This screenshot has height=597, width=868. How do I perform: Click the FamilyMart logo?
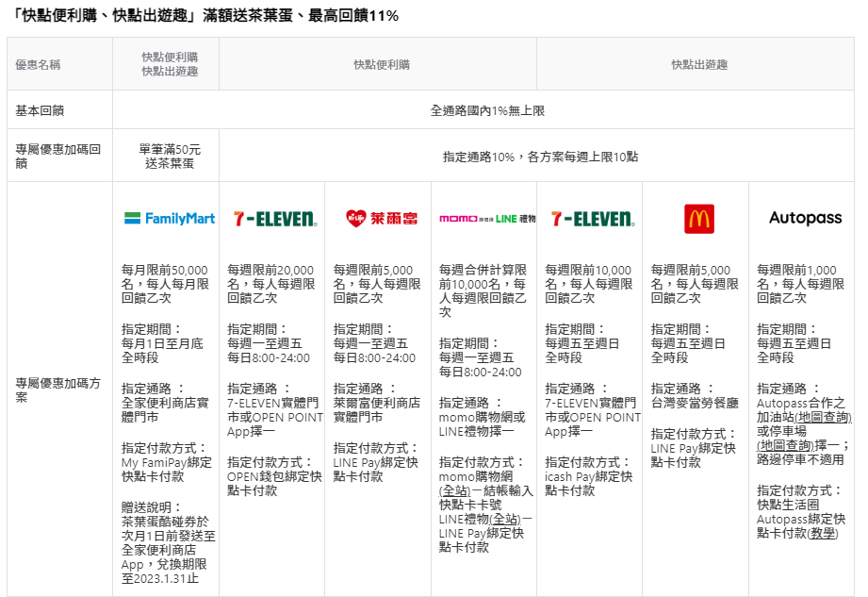point(170,219)
